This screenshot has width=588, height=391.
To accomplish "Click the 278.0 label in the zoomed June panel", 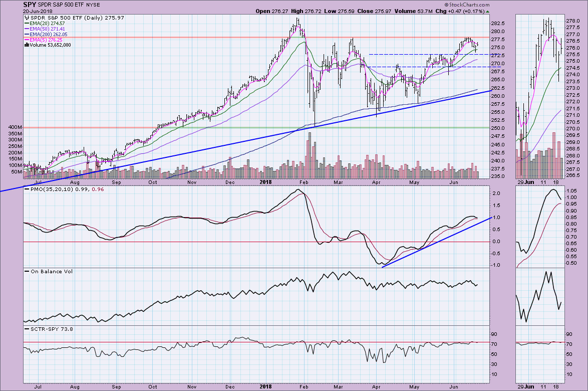I will pyautogui.click(x=573, y=21).
